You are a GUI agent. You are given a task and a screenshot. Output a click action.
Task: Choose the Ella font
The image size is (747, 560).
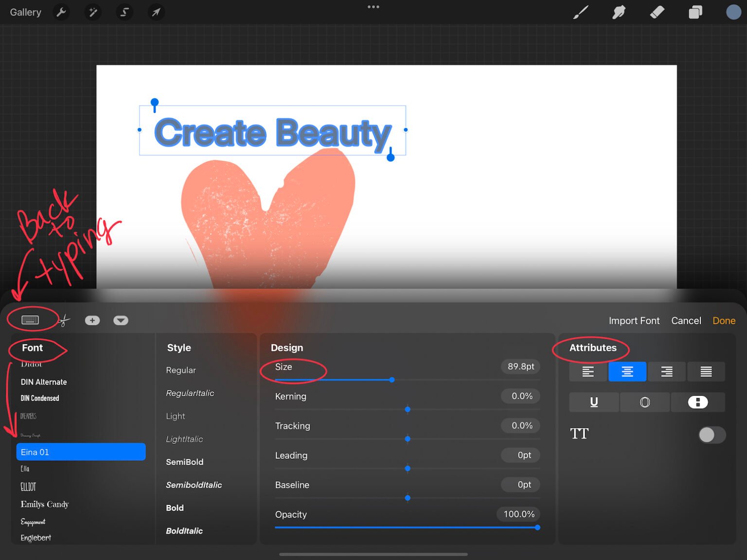25,469
